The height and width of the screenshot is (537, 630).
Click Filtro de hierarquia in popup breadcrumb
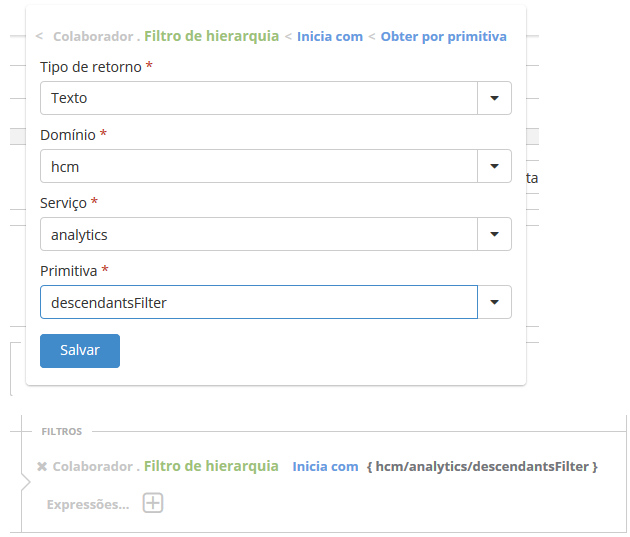click(x=211, y=36)
